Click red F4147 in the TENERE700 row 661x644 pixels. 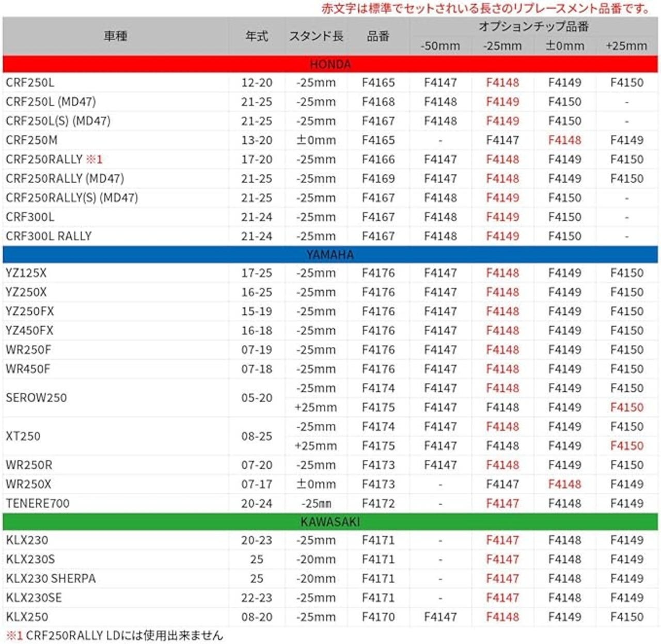pos(502,503)
